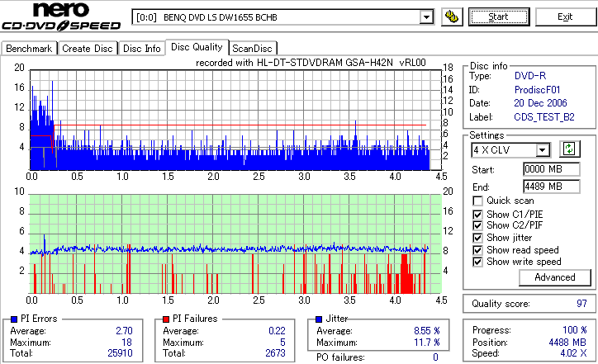Click PI Errors maximum 18
The height and width of the screenshot is (364, 598).
pos(127,343)
